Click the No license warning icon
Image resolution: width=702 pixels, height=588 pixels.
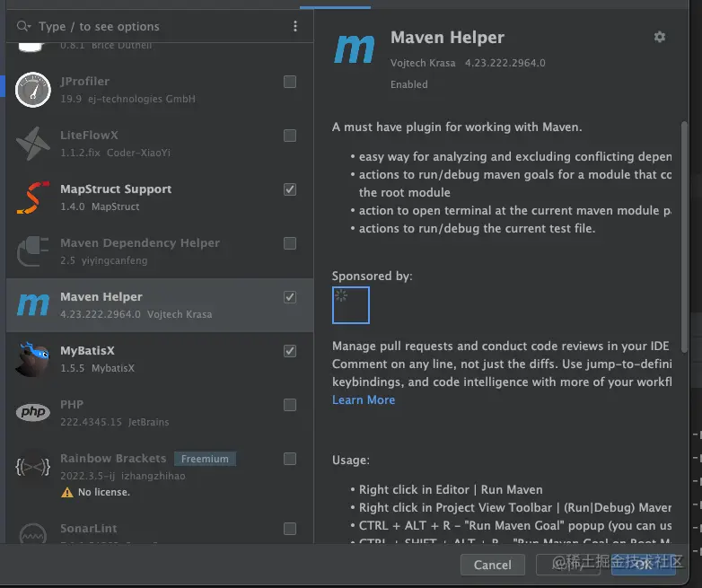(x=67, y=492)
